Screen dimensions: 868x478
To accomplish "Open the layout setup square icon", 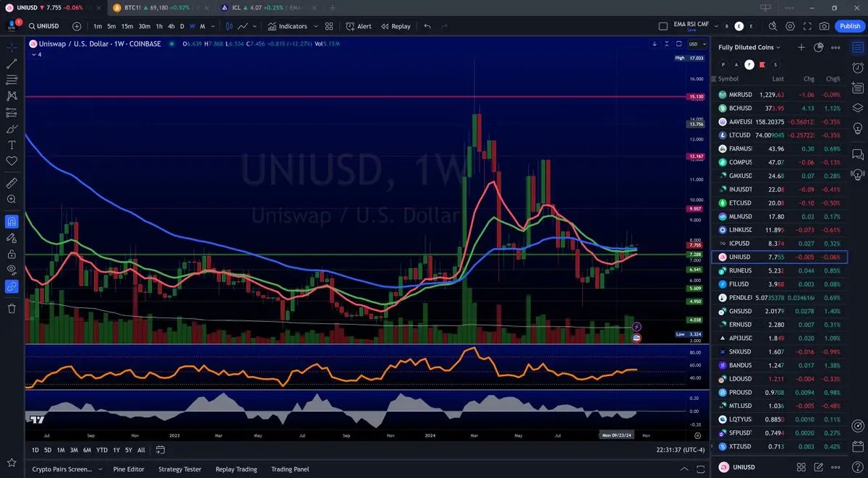I will 663,26.
